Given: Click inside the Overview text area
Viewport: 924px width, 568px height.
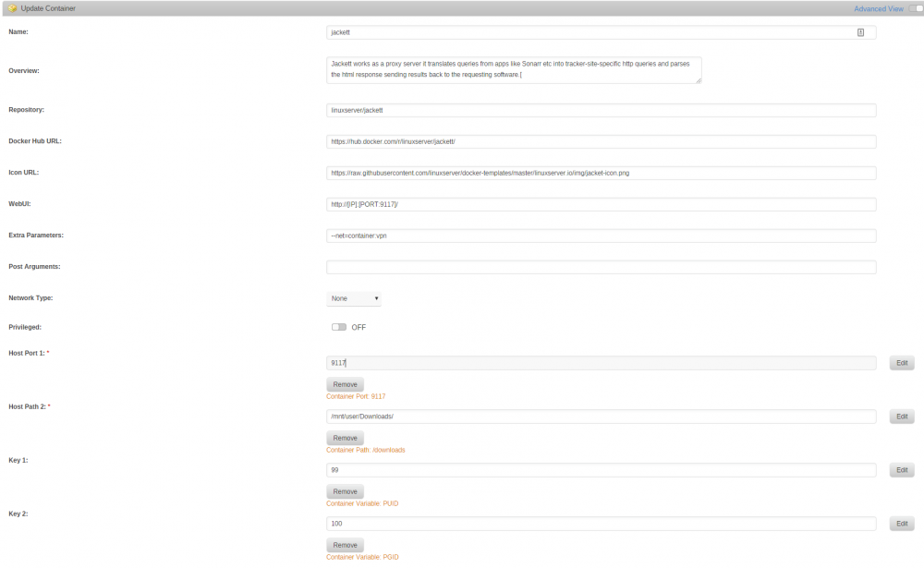Looking at the screenshot, I should (x=514, y=70).
